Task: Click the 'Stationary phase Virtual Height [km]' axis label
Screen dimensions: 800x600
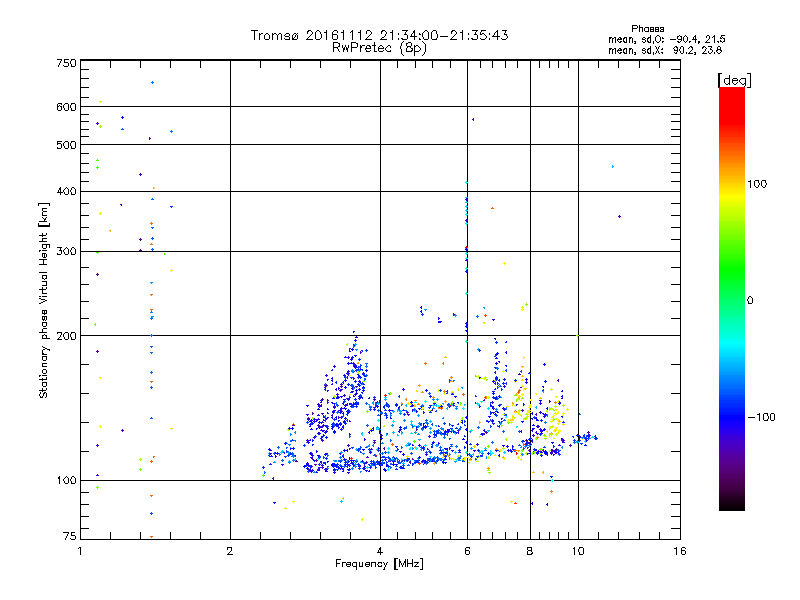Action: point(44,300)
